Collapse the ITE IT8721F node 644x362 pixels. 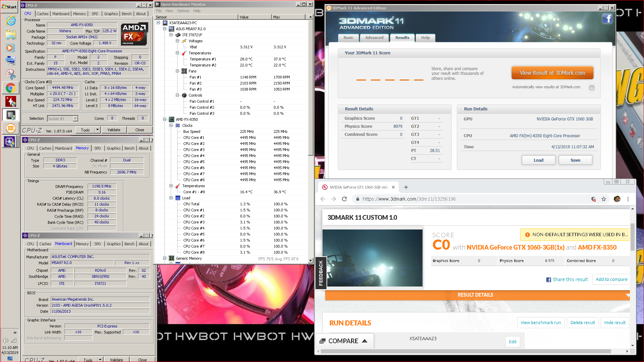coord(171,35)
